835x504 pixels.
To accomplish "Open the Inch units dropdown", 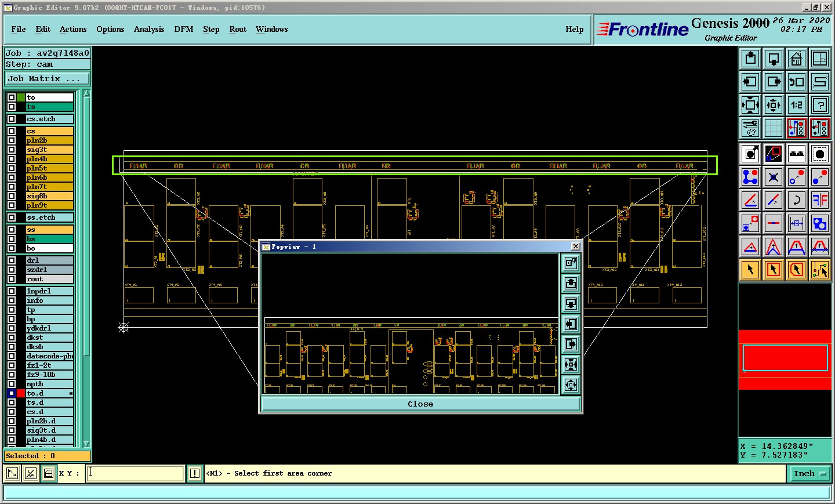I will (809, 473).
